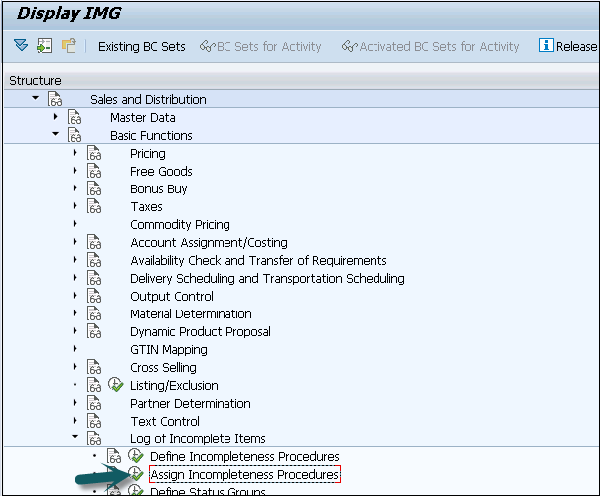Click BC Sets for Activity button
Viewport: 600px width, 496px height.
[261, 46]
